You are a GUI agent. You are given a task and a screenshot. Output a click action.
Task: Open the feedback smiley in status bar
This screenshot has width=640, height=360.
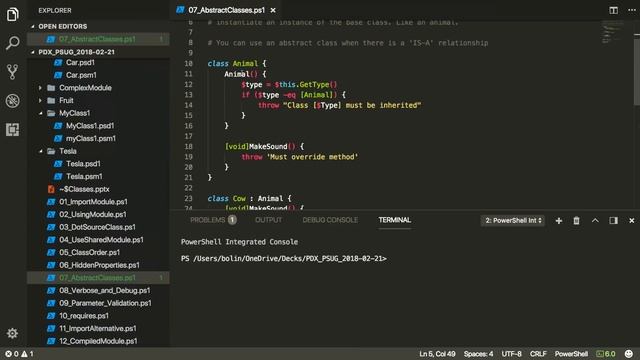[629, 354]
